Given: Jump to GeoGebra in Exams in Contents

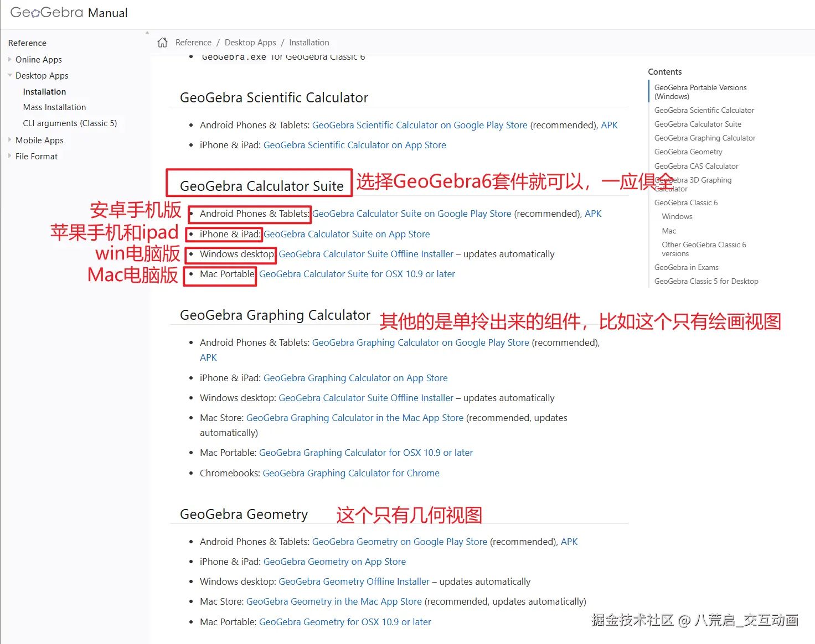Looking at the screenshot, I should point(687,267).
